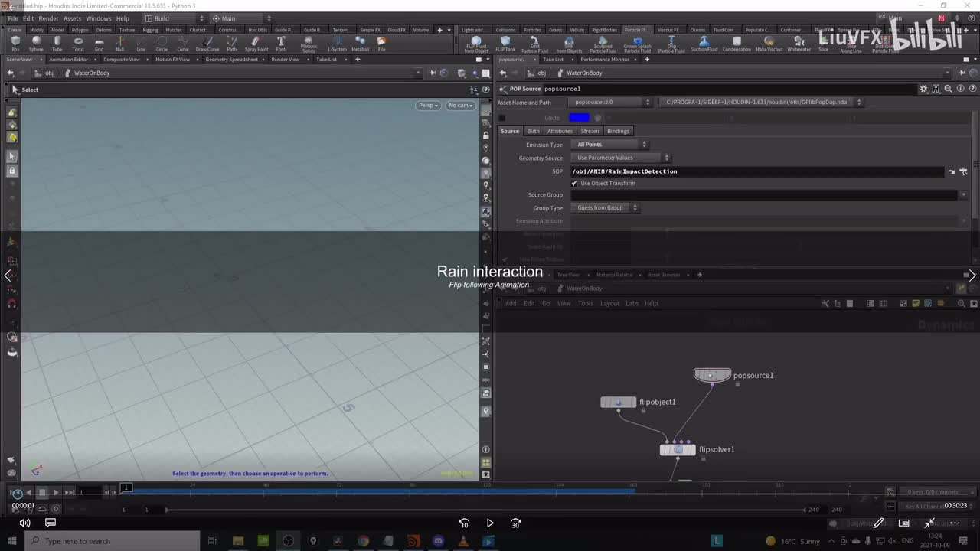Select the Sphere shelf tool

click(x=36, y=44)
